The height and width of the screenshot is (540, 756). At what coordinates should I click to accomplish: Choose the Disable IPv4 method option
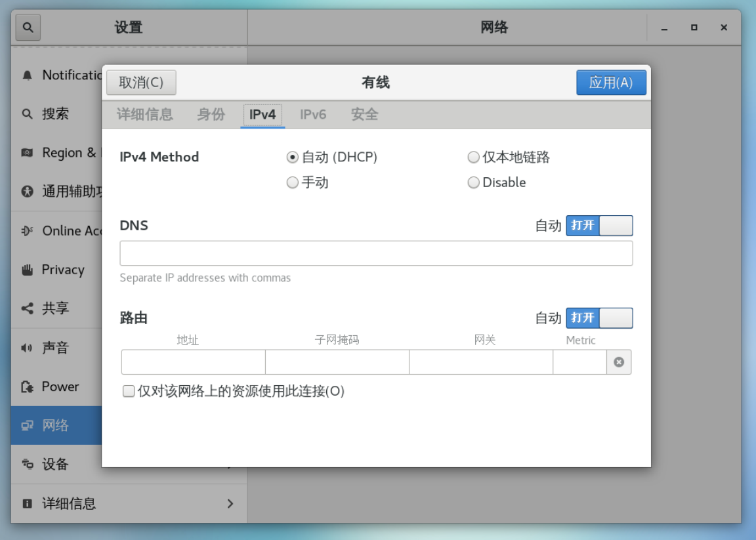(473, 183)
